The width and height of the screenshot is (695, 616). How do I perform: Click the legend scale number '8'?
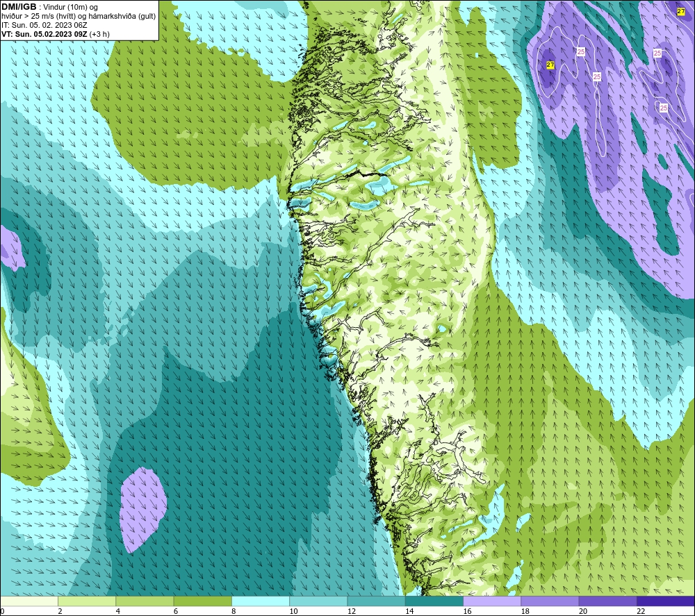click(x=234, y=611)
